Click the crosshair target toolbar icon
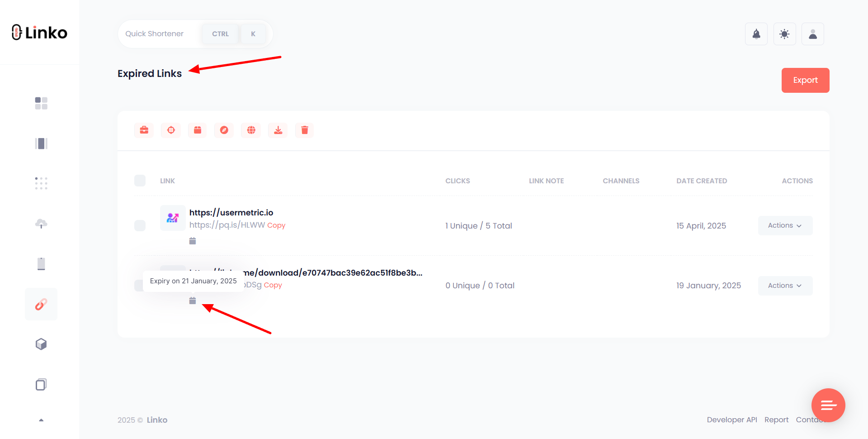The width and height of the screenshot is (868, 439). (171, 130)
